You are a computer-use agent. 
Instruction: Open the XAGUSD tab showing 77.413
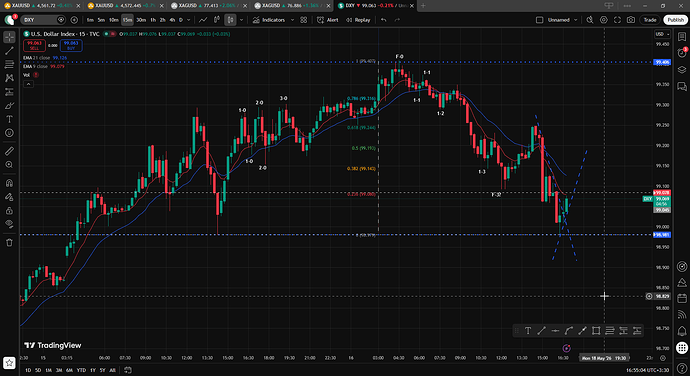coord(209,6)
